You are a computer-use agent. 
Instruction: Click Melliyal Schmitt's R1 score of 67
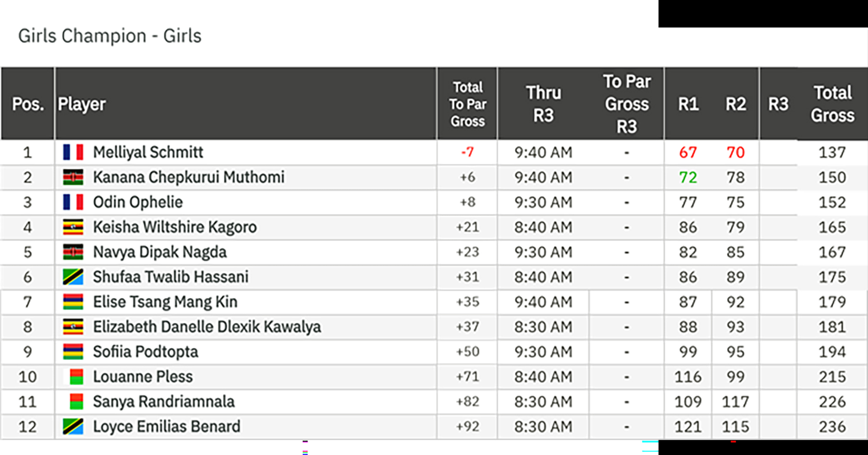(688, 152)
